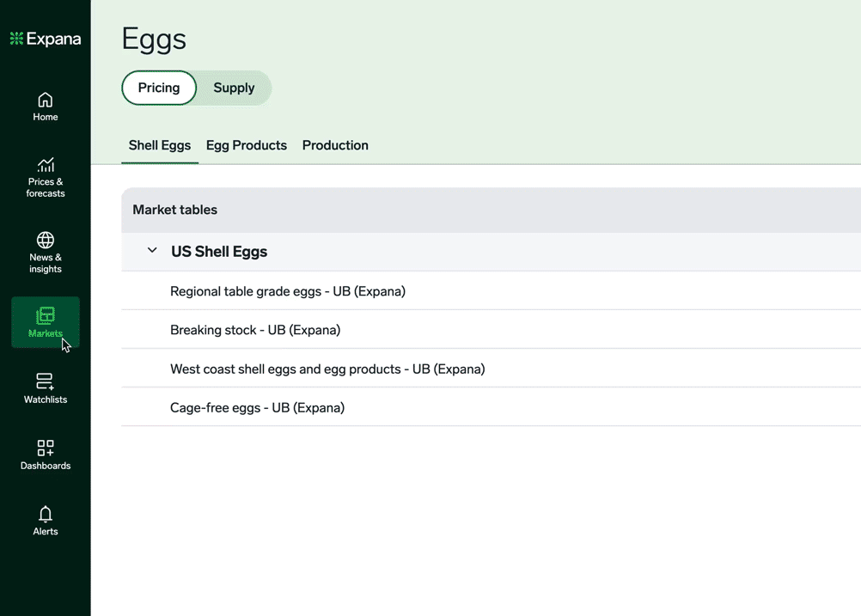Switch to Egg Products tab
Viewport: 861px width, 616px height.
click(247, 145)
